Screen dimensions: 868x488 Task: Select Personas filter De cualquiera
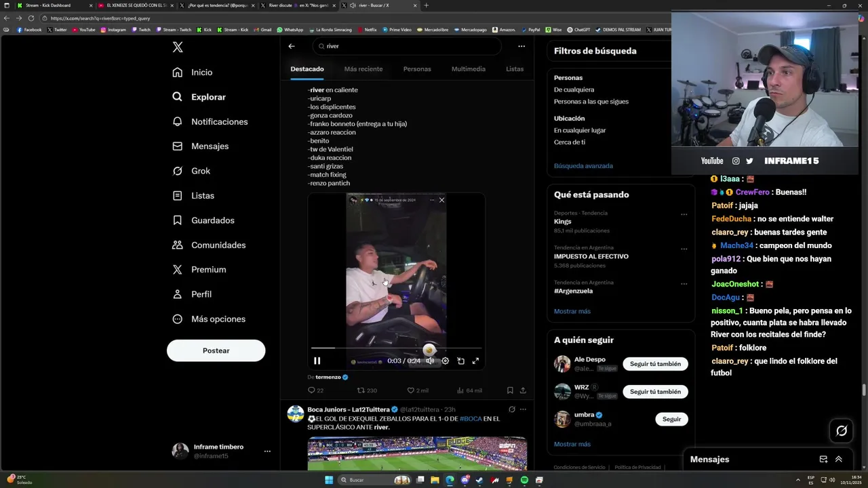click(x=574, y=89)
